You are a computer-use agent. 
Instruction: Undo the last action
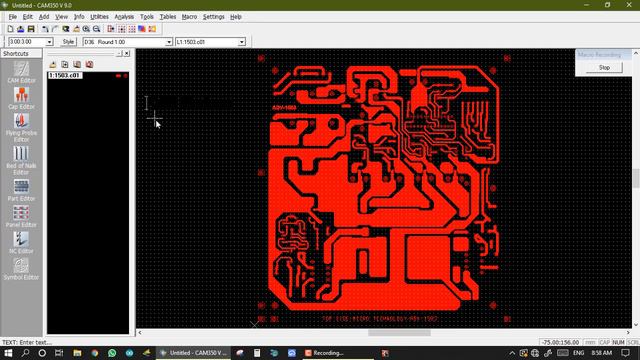(45, 29)
